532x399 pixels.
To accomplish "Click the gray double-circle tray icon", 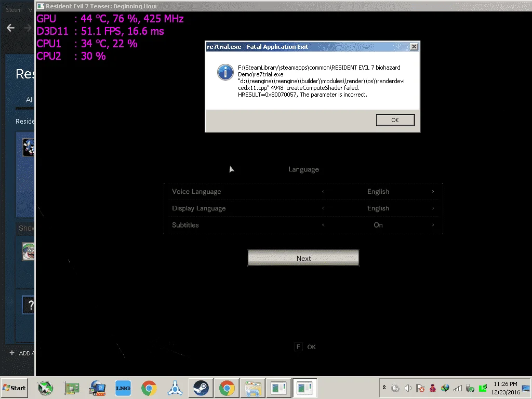I will 395,388.
